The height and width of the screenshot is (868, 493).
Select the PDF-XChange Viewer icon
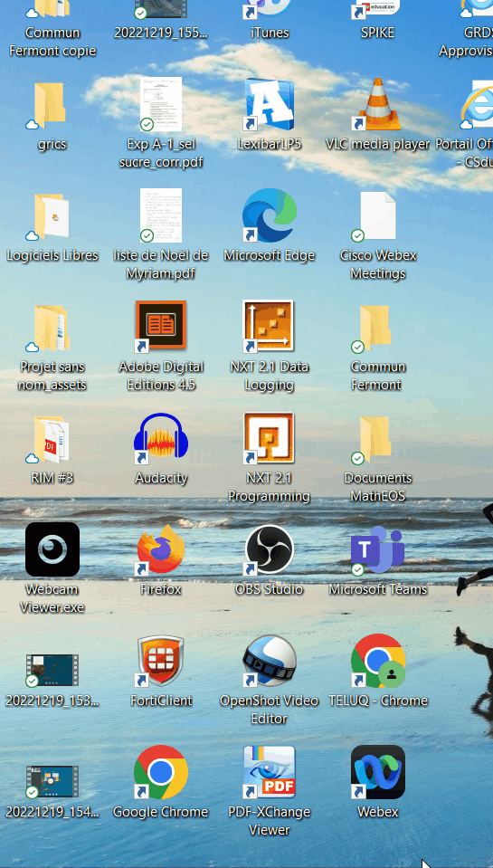pos(270,773)
